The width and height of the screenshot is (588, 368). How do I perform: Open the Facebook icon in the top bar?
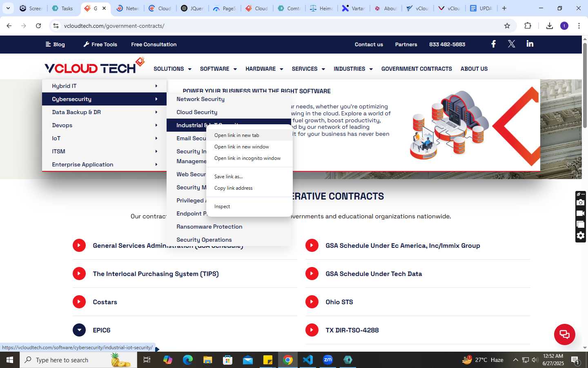[x=493, y=44]
